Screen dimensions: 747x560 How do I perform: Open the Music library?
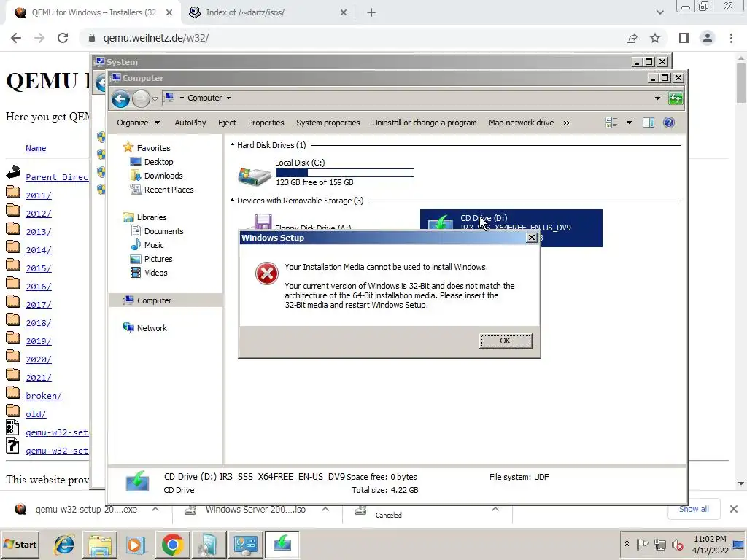(x=154, y=245)
